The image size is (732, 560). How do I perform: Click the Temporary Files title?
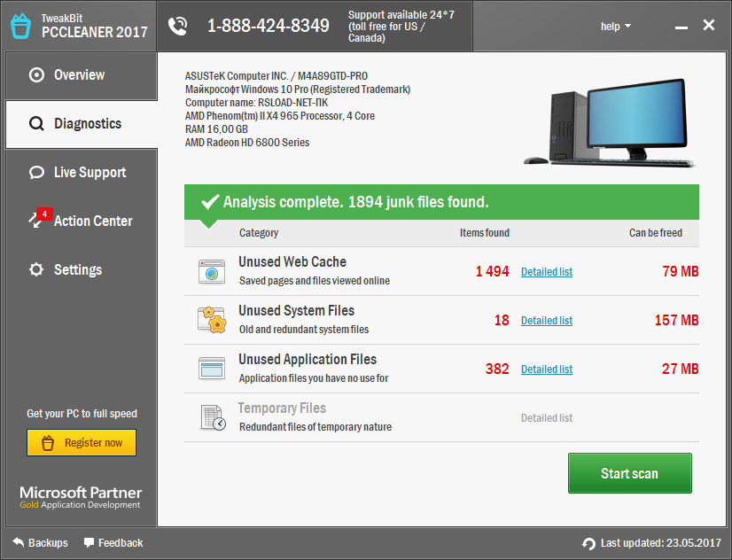click(282, 408)
